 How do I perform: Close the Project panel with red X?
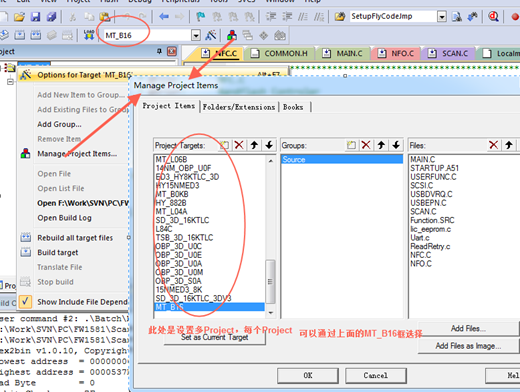[x=172, y=51]
